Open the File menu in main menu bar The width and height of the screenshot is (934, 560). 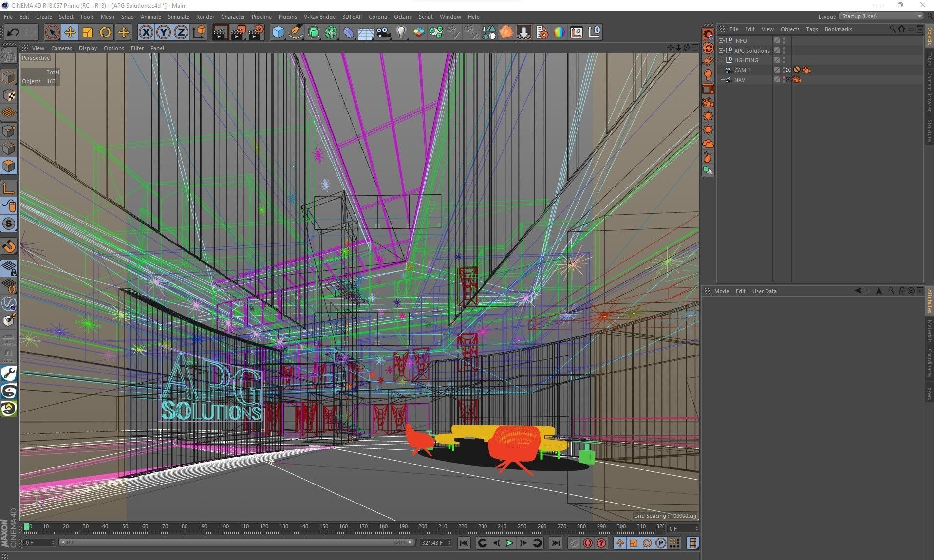[x=8, y=17]
